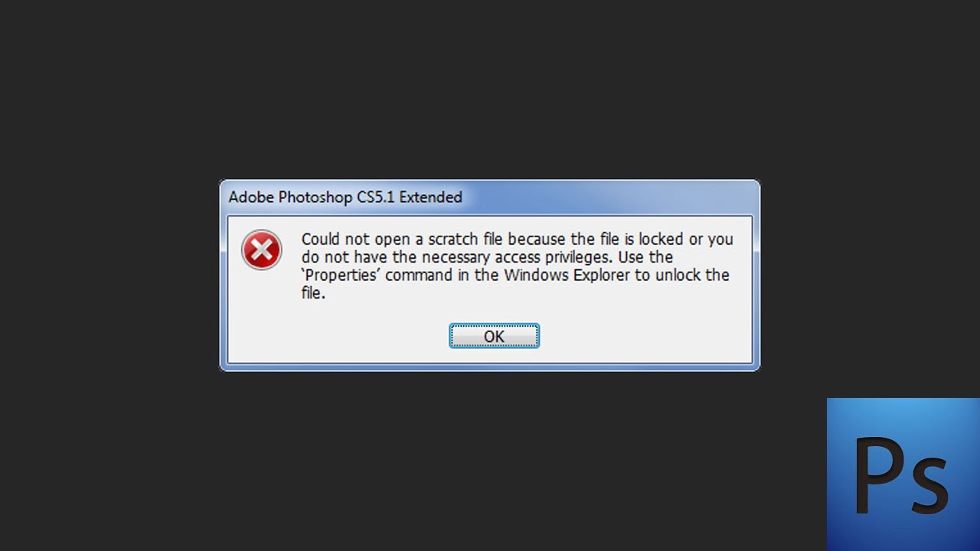Click the Photoshop Ps logo

point(903,474)
